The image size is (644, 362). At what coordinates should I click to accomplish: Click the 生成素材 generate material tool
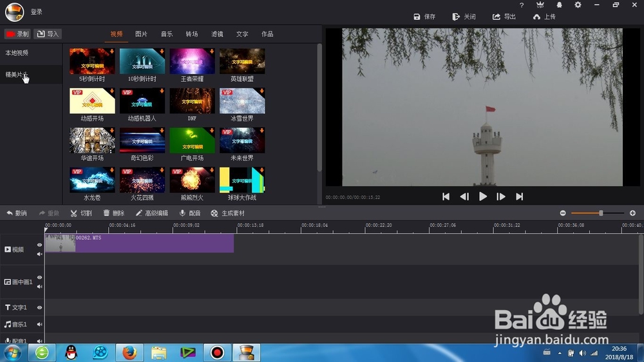[x=227, y=213]
